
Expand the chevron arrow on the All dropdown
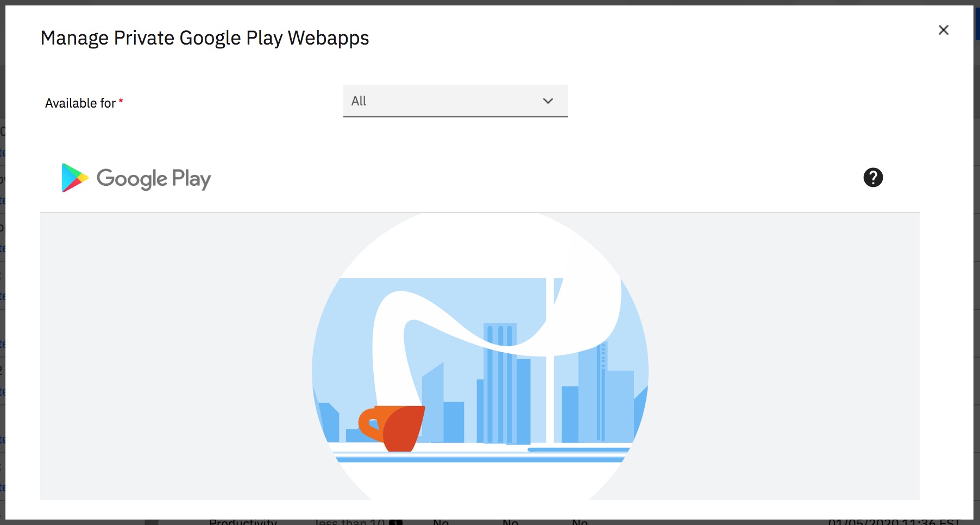[x=548, y=101]
